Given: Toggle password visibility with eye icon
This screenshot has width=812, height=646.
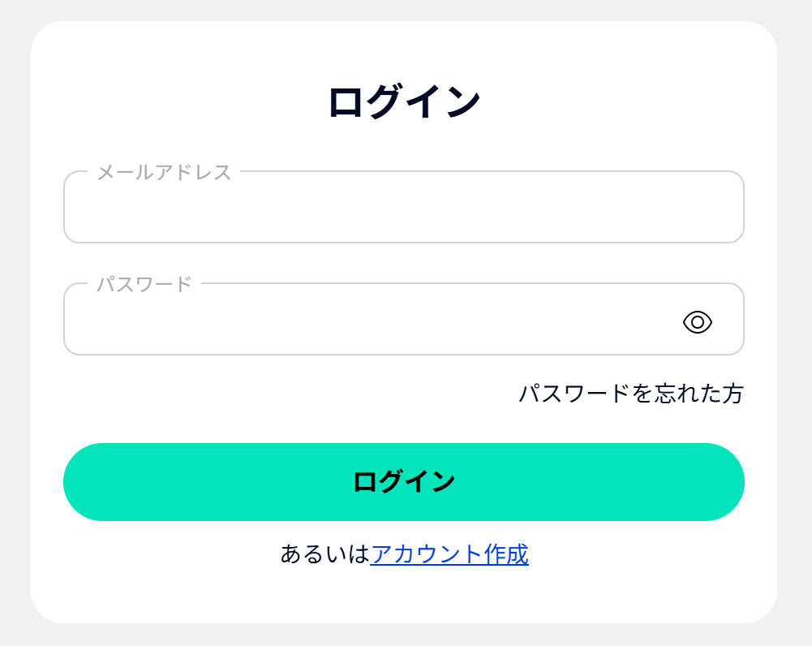Looking at the screenshot, I should 697,322.
